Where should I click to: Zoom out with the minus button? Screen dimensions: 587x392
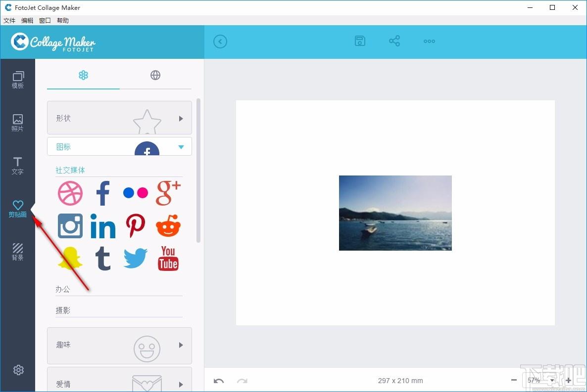click(514, 380)
